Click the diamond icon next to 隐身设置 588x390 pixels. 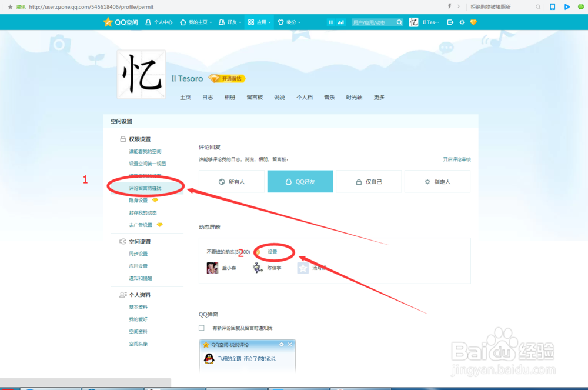tap(155, 200)
